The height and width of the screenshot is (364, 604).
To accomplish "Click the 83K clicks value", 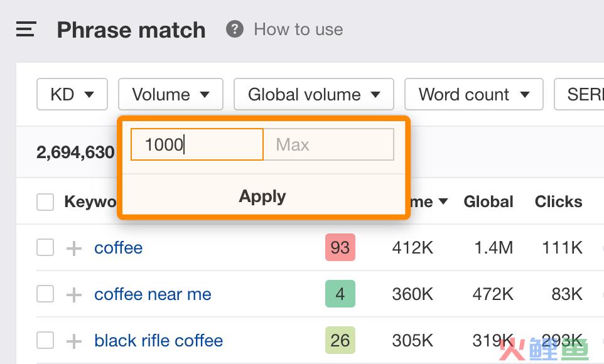I will [x=566, y=294].
